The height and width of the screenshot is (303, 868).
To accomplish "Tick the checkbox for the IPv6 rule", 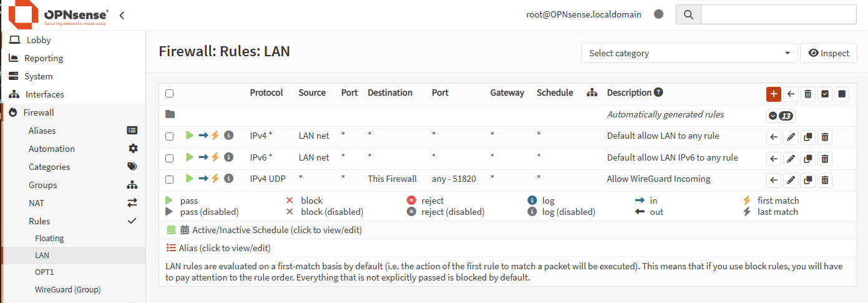I will pyautogui.click(x=170, y=158).
